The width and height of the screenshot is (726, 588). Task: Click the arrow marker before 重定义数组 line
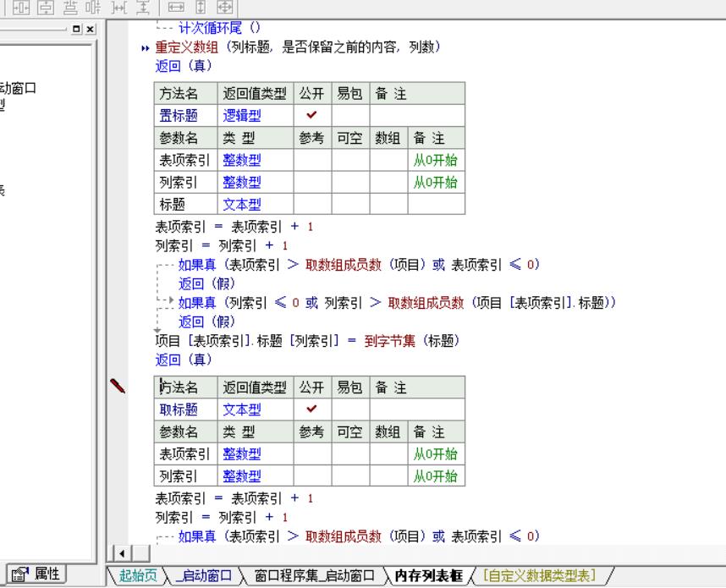(146, 47)
